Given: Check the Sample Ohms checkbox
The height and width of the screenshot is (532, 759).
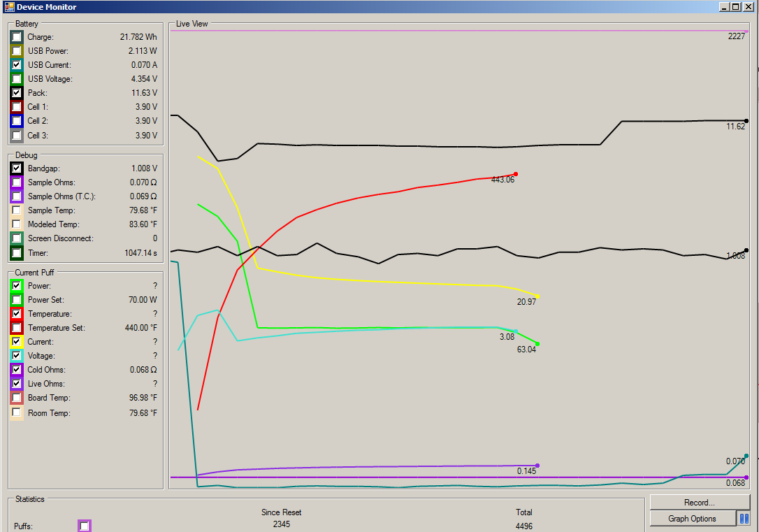Looking at the screenshot, I should coord(16,182).
